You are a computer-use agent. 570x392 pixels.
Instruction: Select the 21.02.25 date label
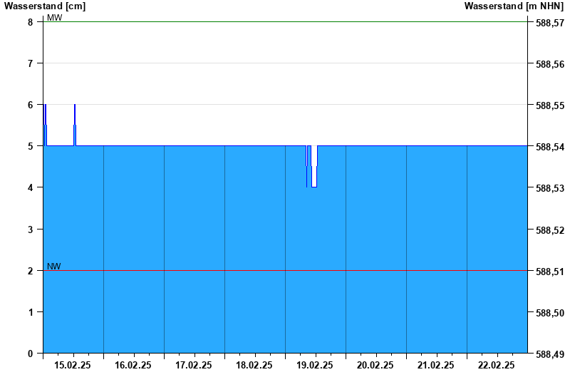click(436, 366)
